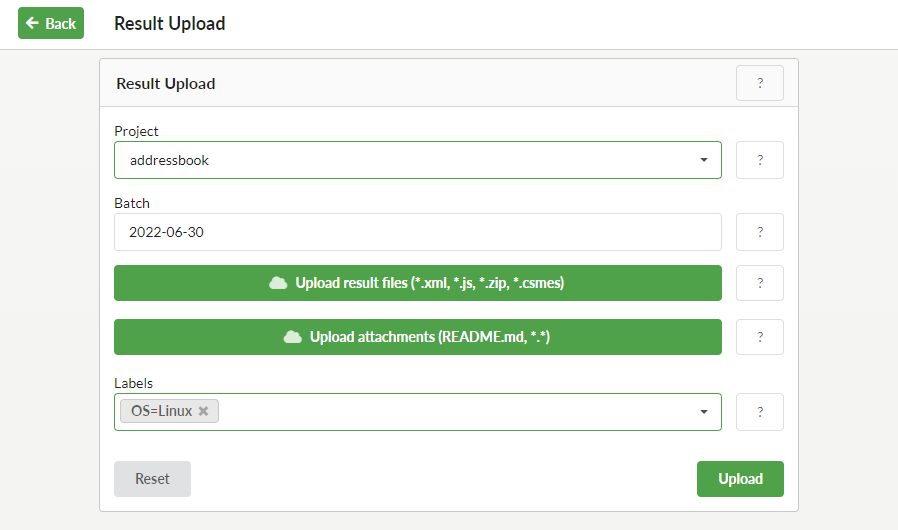Viewport: 898px width, 530px height.
Task: Focus the Batch field containing 2022-06-30
Action: pyautogui.click(x=418, y=232)
